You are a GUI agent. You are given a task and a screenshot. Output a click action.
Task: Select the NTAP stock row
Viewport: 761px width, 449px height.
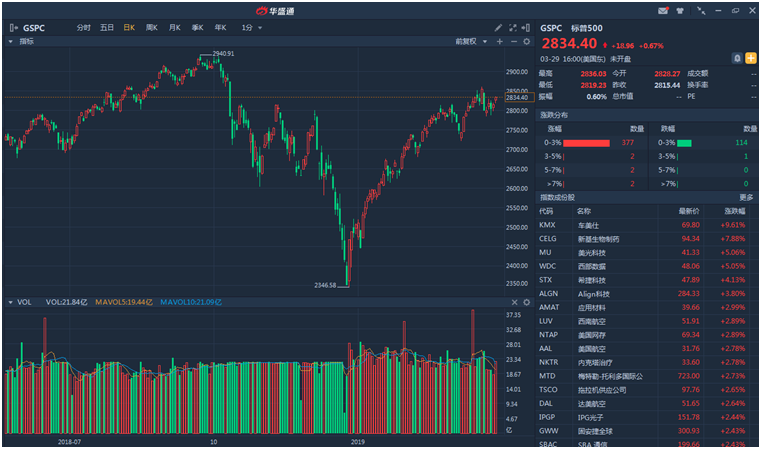(645, 335)
